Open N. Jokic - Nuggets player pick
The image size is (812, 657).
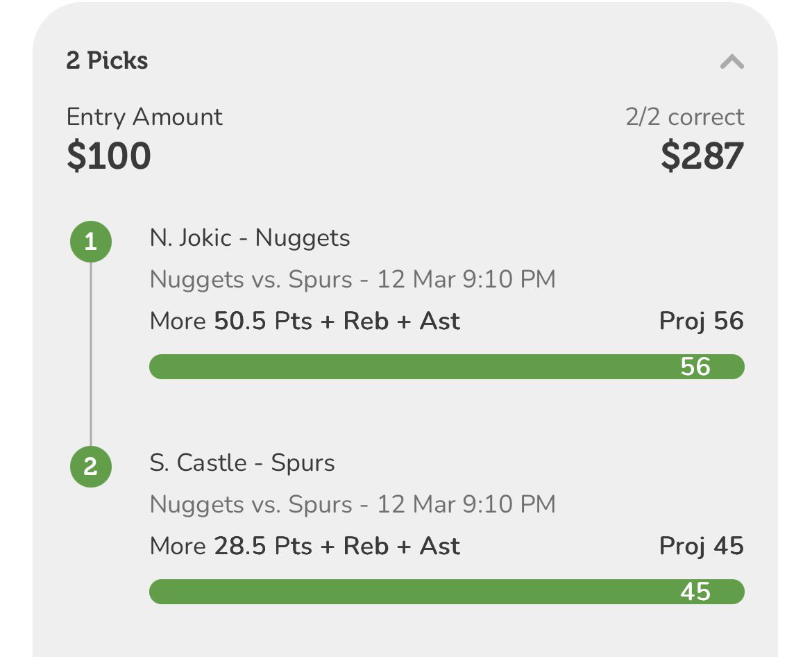(250, 238)
